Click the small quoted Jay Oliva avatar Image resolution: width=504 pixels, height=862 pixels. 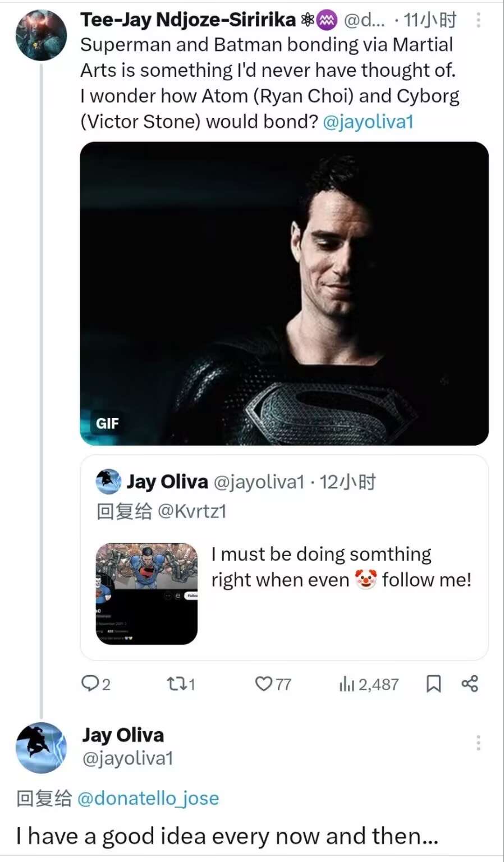click(x=108, y=482)
